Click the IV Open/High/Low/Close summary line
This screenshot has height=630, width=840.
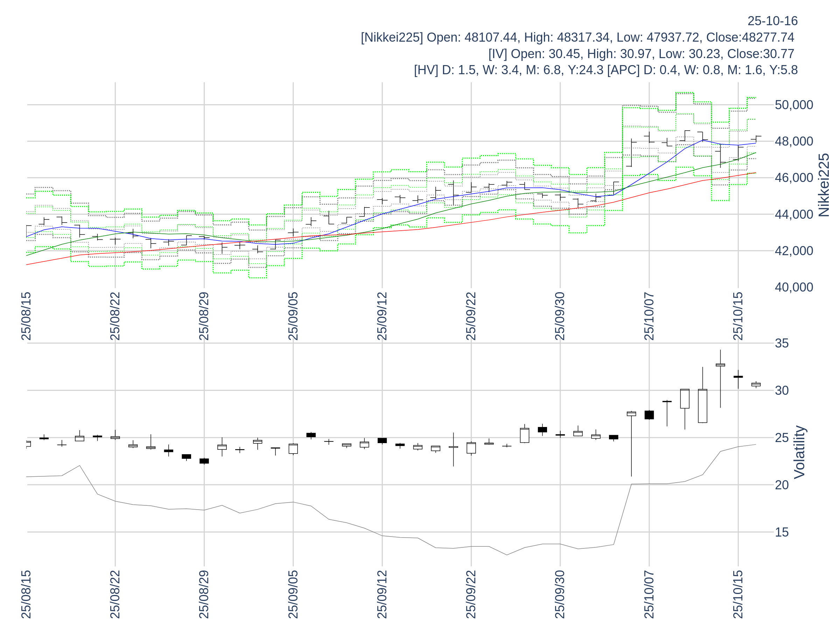pyautogui.click(x=641, y=54)
